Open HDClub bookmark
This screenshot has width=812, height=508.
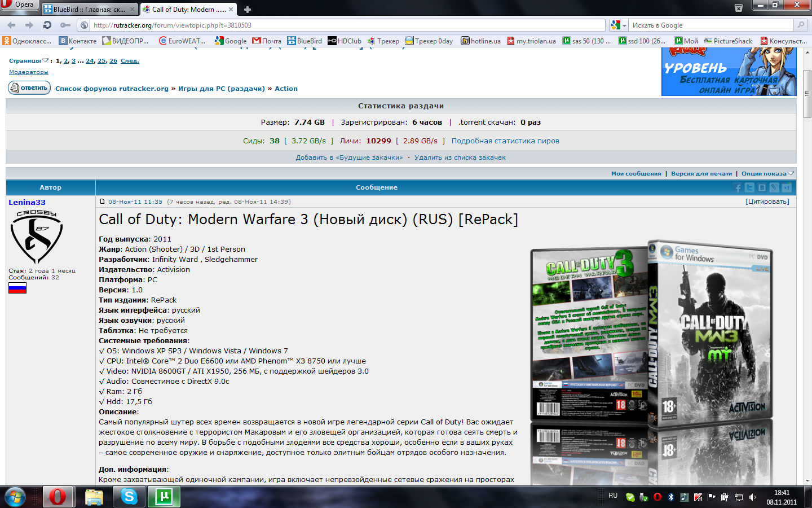[345, 41]
